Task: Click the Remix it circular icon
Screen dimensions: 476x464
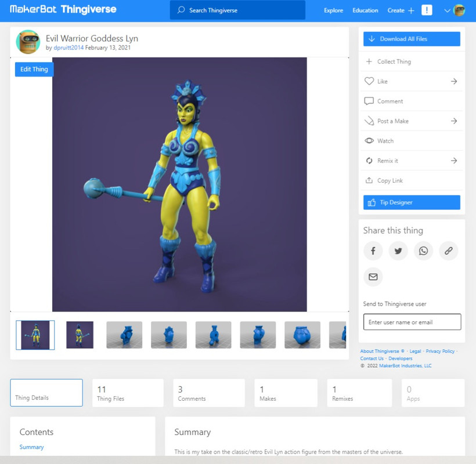Action: (369, 161)
